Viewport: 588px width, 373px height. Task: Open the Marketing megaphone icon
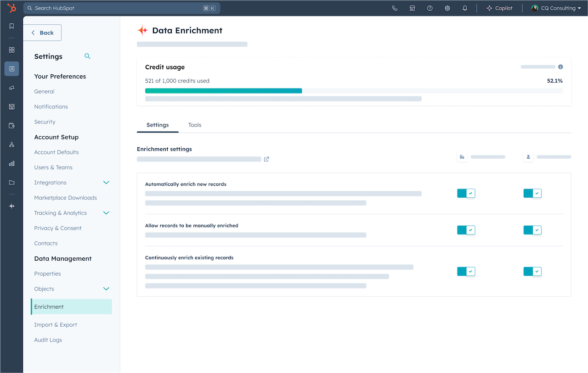tap(11, 88)
